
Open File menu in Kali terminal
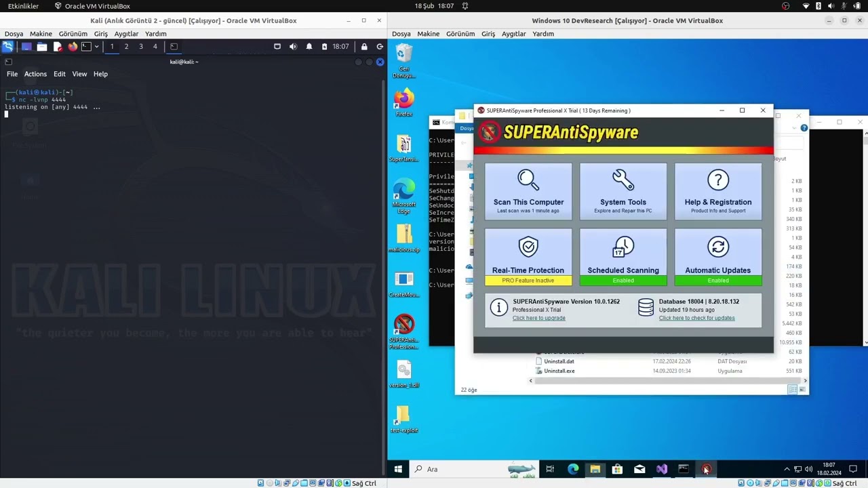(12, 74)
